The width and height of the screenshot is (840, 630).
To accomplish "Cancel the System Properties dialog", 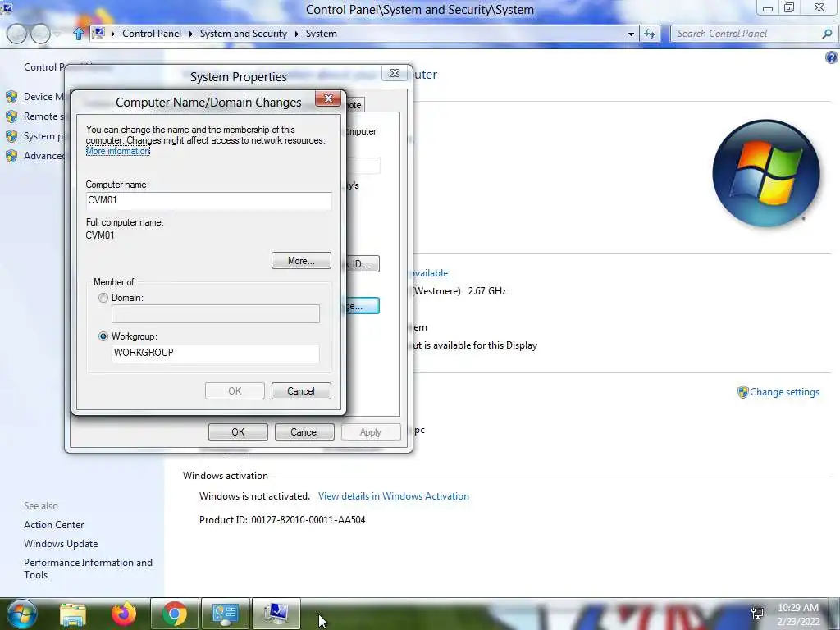I will (x=304, y=432).
